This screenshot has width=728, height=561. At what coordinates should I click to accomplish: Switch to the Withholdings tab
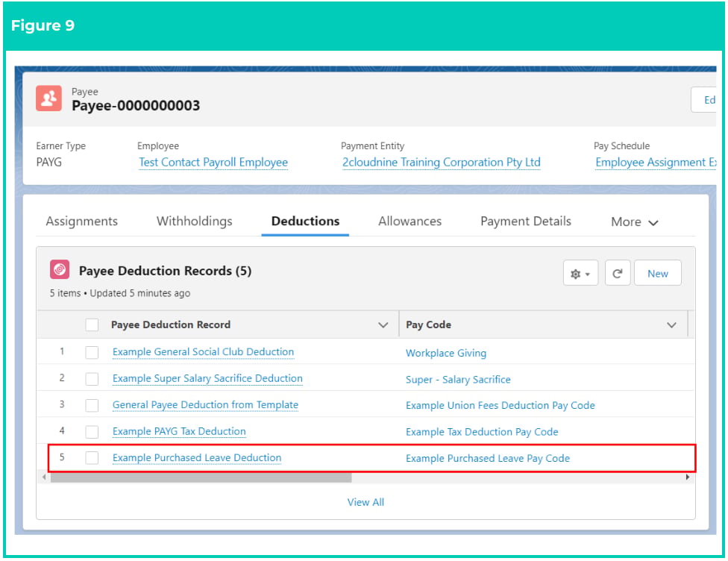(x=194, y=222)
